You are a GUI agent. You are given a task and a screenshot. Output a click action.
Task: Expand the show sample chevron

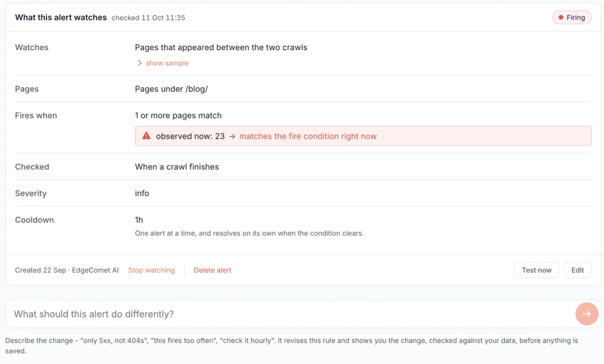pos(139,63)
